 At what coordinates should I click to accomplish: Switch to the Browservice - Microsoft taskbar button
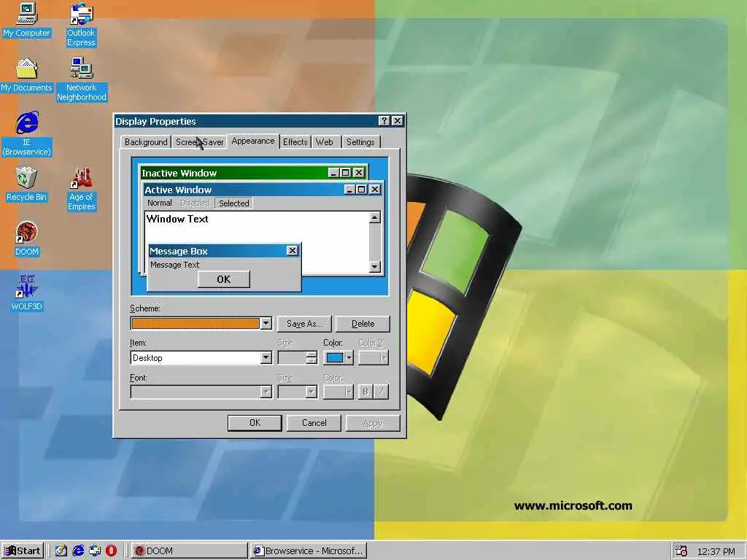(309, 551)
